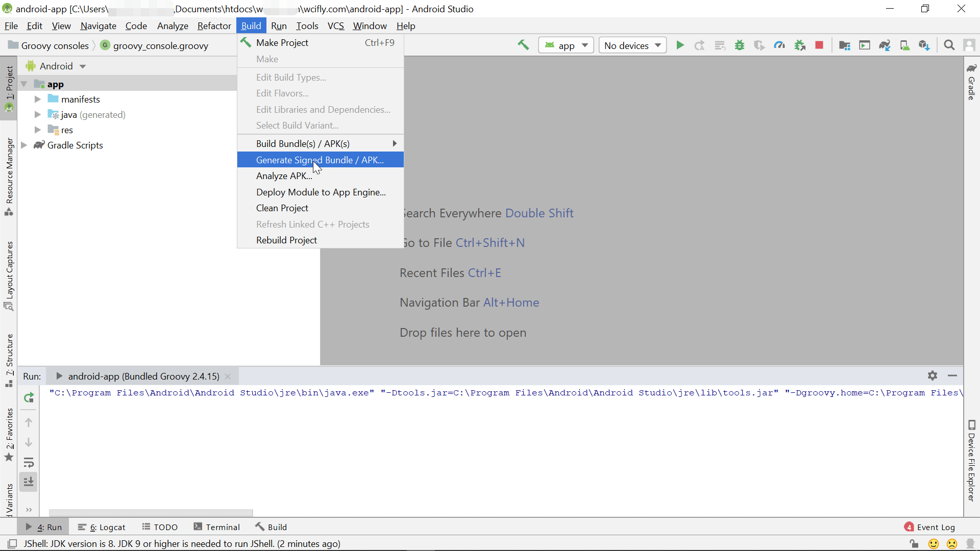Toggle the Project tool window stripe button
The image size is (980, 551).
[x=9, y=88]
